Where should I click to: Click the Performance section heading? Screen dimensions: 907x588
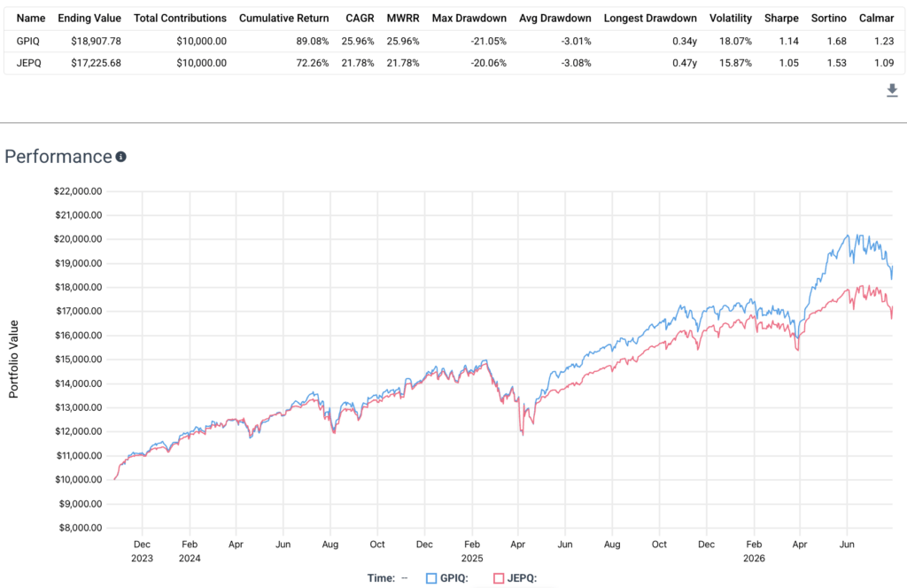pos(58,157)
